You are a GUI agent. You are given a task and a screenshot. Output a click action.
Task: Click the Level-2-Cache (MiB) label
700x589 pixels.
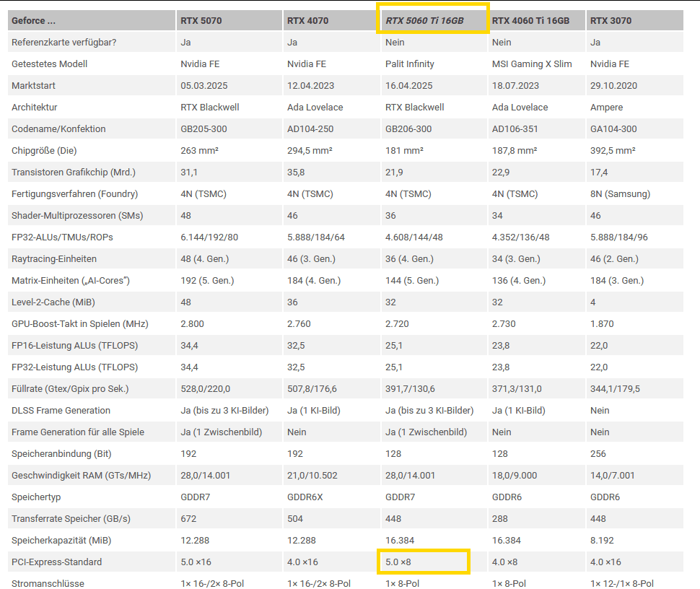53,302
